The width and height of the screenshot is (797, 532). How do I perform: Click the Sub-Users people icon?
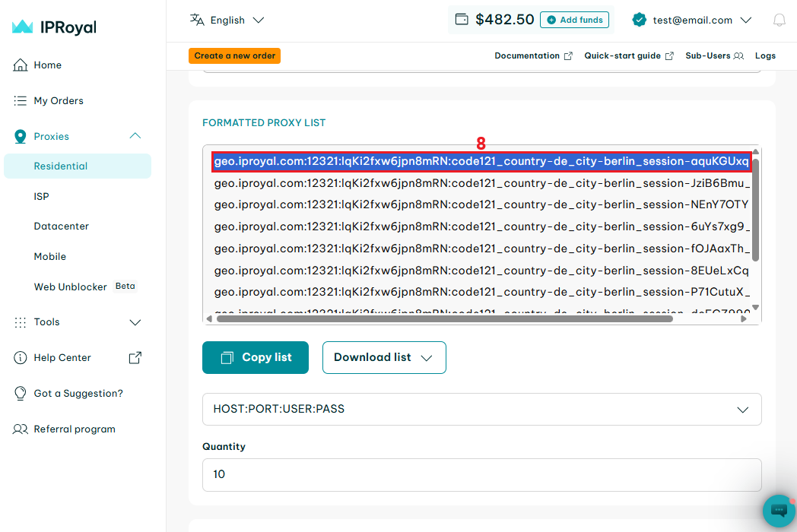tap(738, 56)
